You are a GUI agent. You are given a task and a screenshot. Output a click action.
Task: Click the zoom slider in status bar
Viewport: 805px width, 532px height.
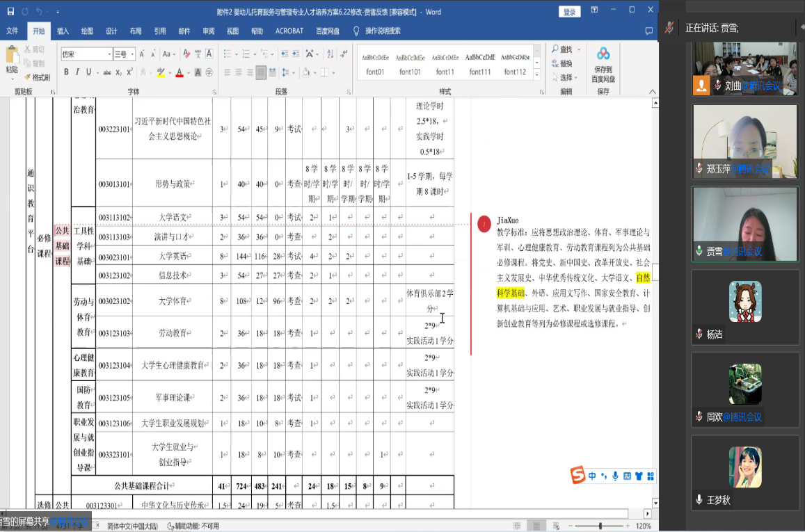[x=600, y=526]
